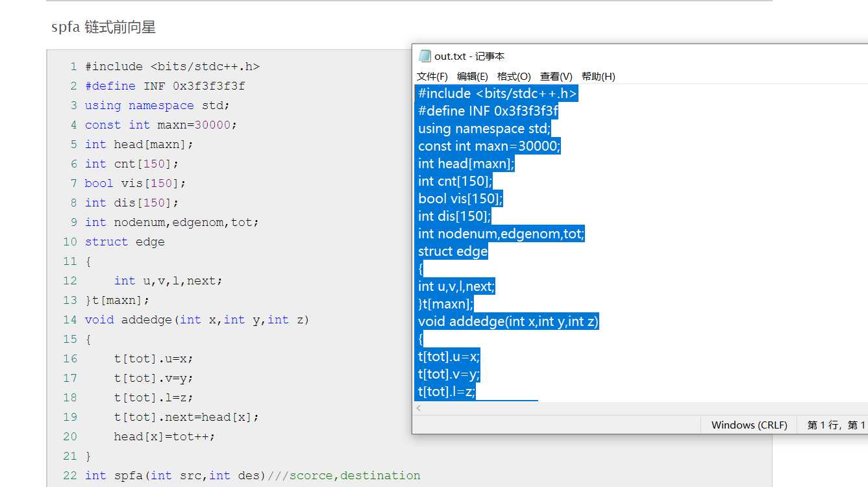Click webpage code line 5 int head[maxn];
Image resolution: width=868 pixels, height=487 pixels.
click(139, 144)
